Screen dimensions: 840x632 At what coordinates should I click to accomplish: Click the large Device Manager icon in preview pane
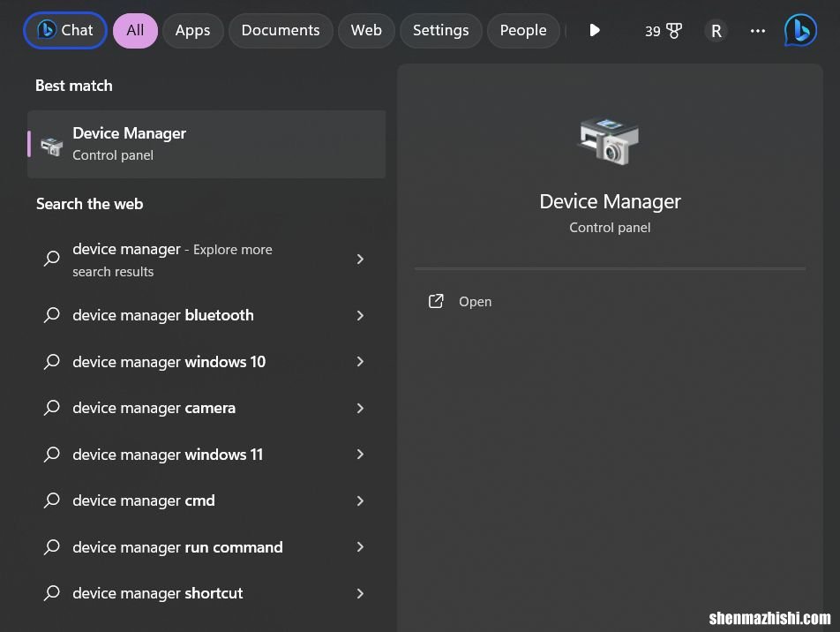610,141
